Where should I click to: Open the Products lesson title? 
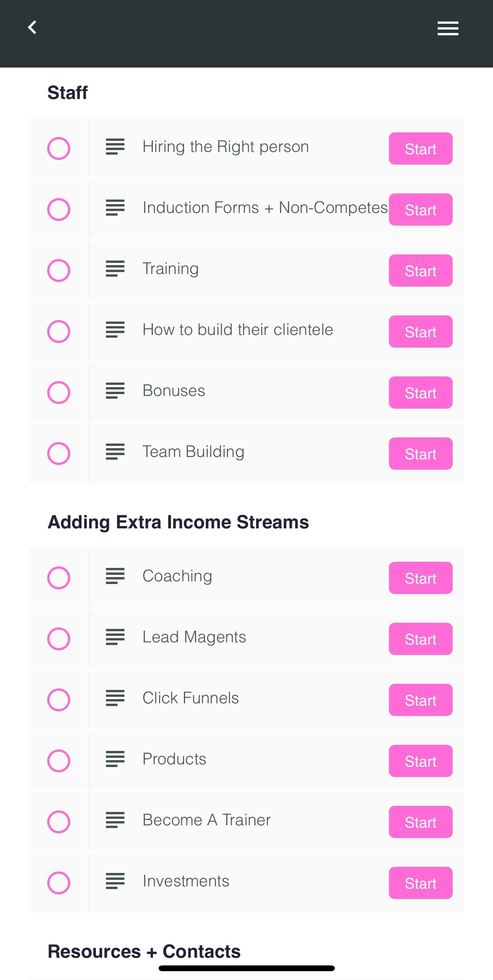pos(174,759)
